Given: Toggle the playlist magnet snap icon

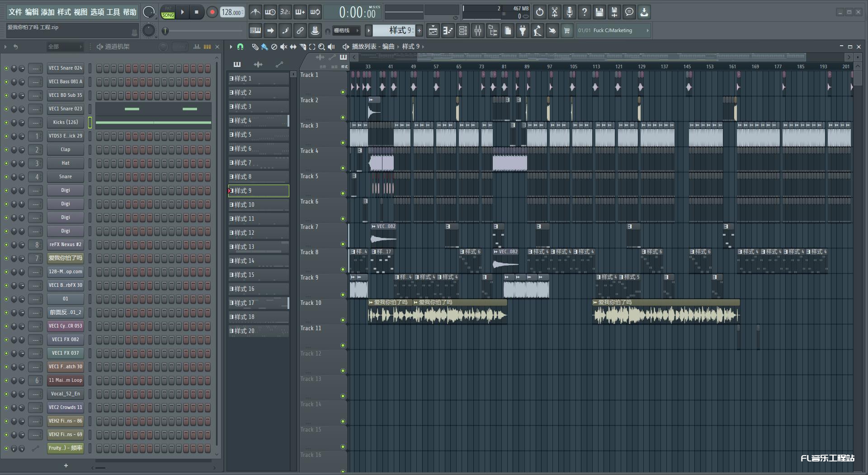Looking at the screenshot, I should pos(241,47).
